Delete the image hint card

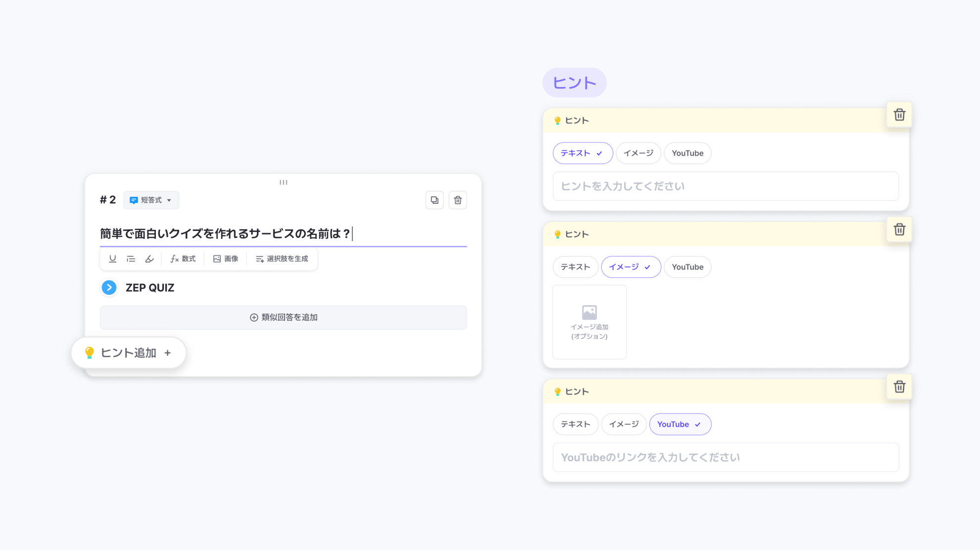899,229
